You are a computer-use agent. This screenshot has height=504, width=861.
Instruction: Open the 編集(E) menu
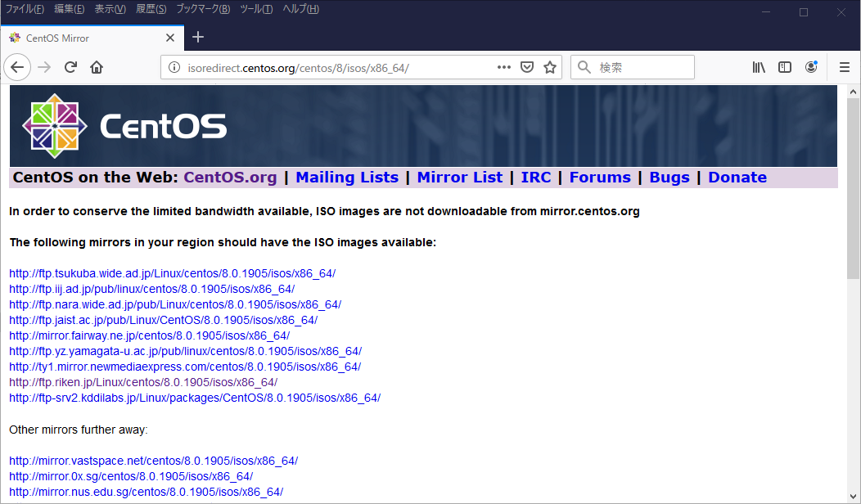coord(70,9)
